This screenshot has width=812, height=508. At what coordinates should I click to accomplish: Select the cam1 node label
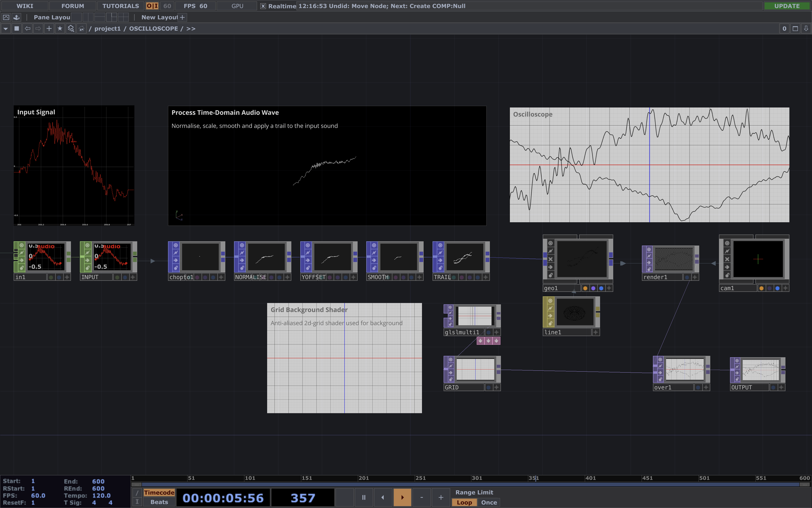pos(738,288)
